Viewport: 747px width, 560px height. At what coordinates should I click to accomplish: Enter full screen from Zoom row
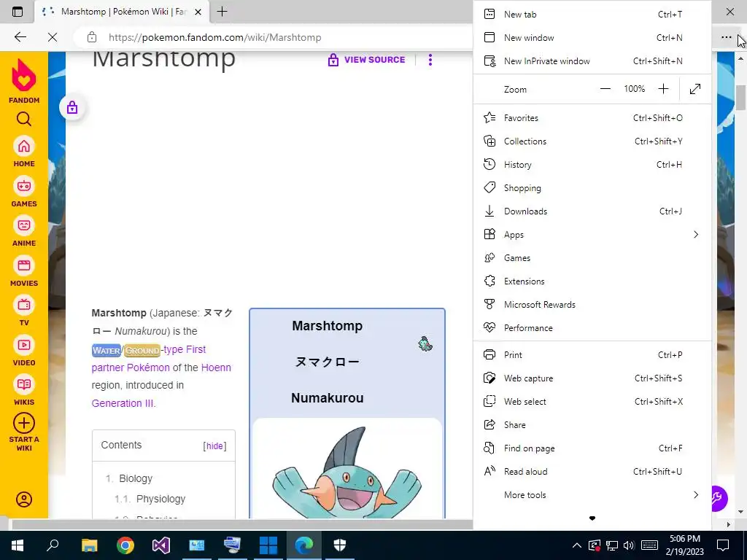(x=695, y=89)
